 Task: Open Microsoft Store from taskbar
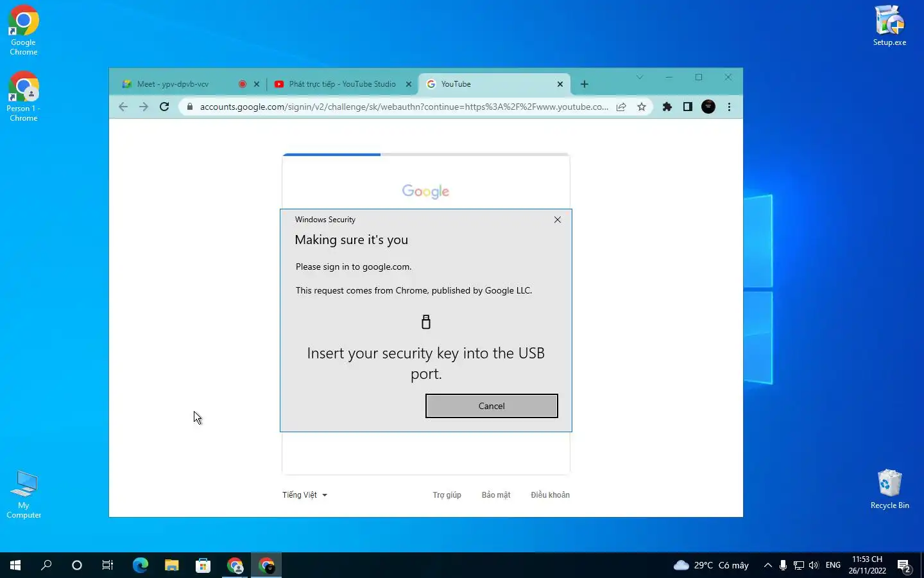coord(203,565)
